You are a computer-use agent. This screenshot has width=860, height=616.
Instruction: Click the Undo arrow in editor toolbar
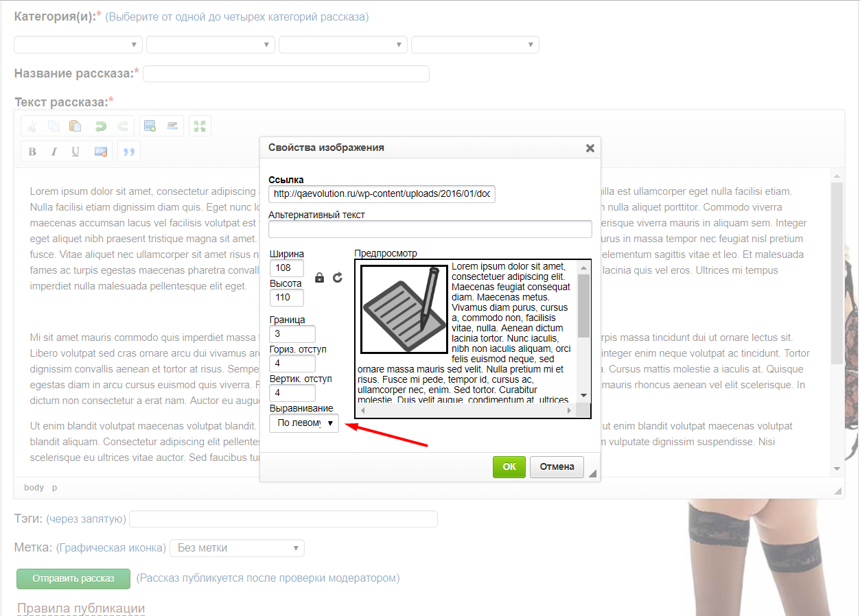tap(100, 126)
